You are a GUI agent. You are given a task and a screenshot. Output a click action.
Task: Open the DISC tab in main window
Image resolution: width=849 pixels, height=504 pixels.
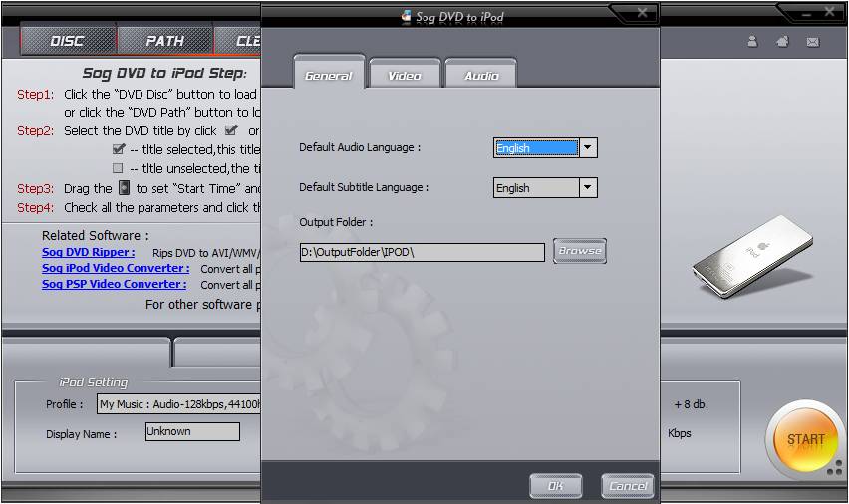tap(68, 41)
